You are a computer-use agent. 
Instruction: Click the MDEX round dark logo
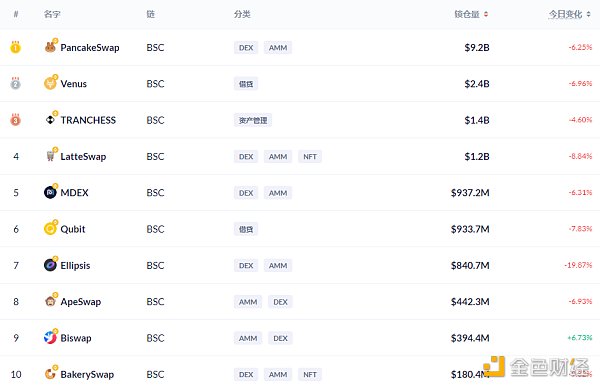pos(50,192)
